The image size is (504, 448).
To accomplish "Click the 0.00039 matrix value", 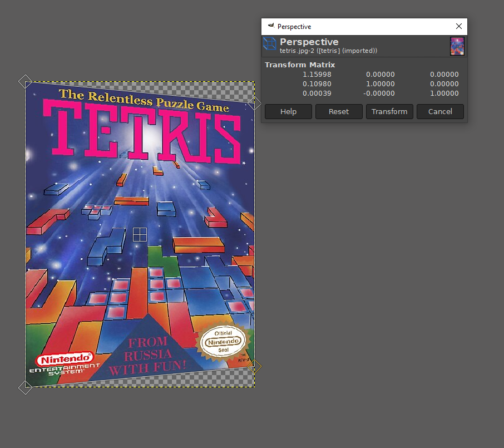I will click(x=317, y=93).
